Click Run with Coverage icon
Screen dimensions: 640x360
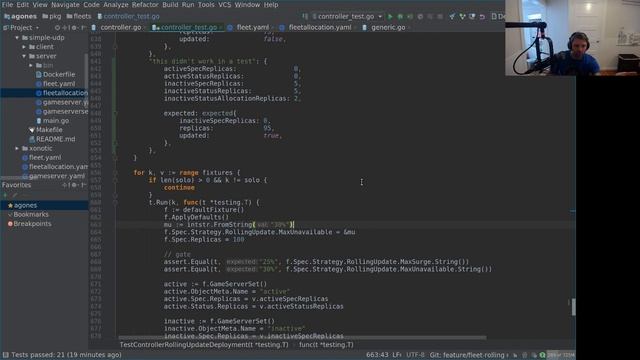tap(410, 16)
